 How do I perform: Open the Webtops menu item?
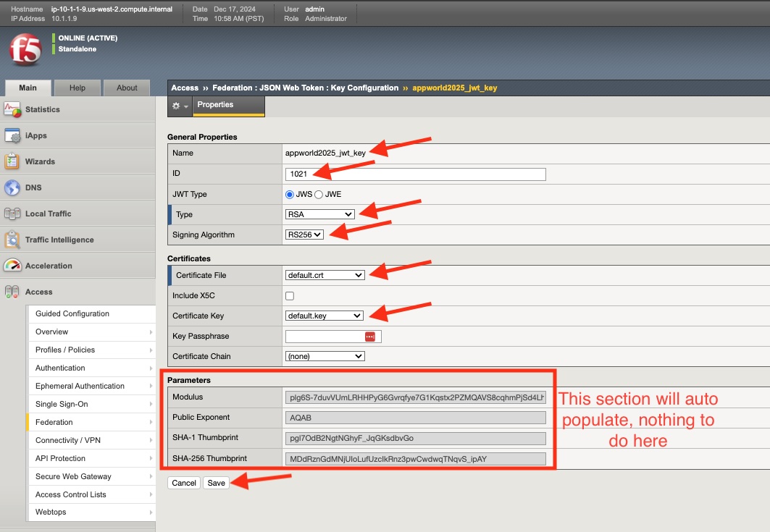(91, 512)
